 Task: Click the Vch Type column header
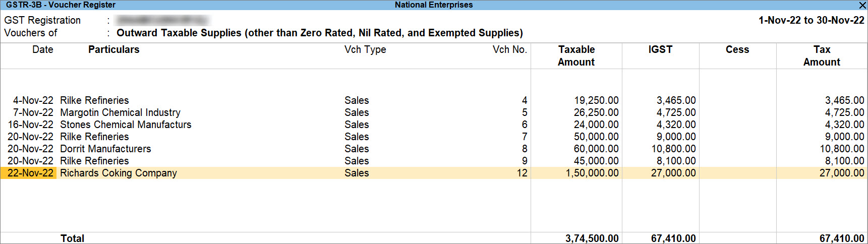(x=365, y=49)
